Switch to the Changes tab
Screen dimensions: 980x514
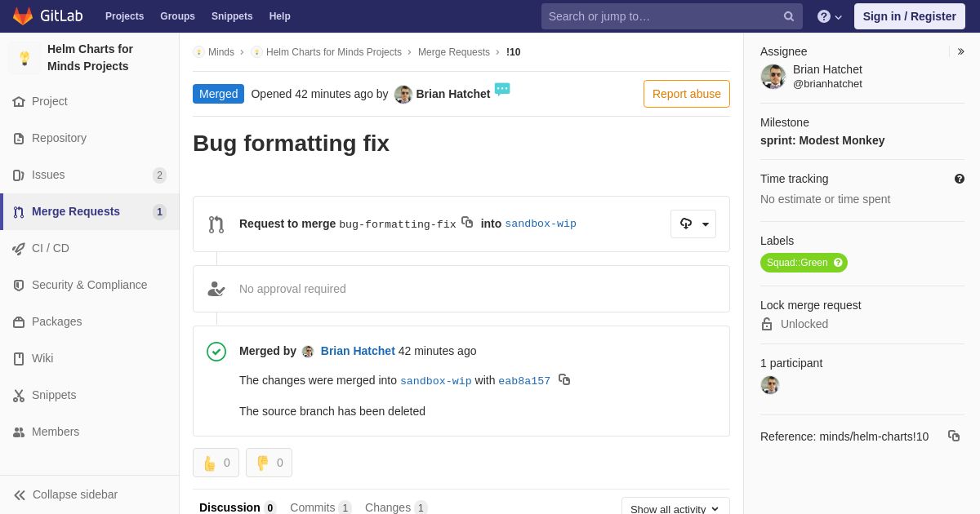coord(396,507)
